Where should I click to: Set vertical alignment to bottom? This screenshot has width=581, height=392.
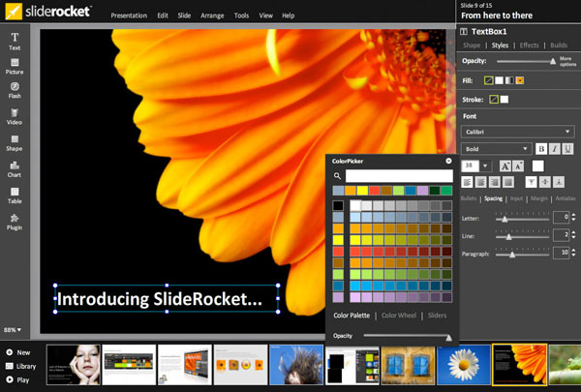tap(559, 182)
